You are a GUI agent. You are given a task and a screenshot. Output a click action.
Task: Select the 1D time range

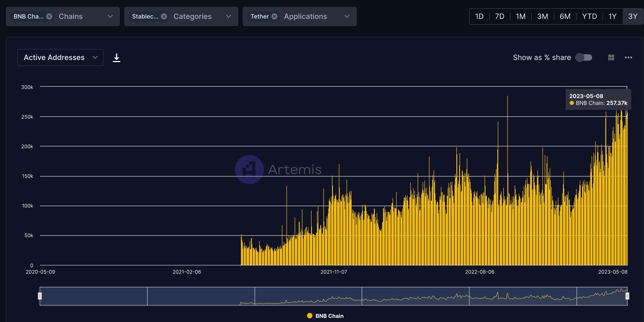coord(479,16)
